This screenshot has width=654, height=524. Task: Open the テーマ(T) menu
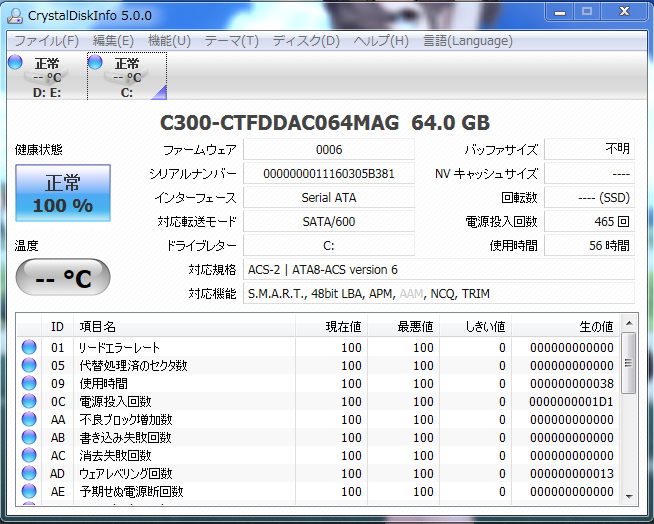(x=231, y=41)
